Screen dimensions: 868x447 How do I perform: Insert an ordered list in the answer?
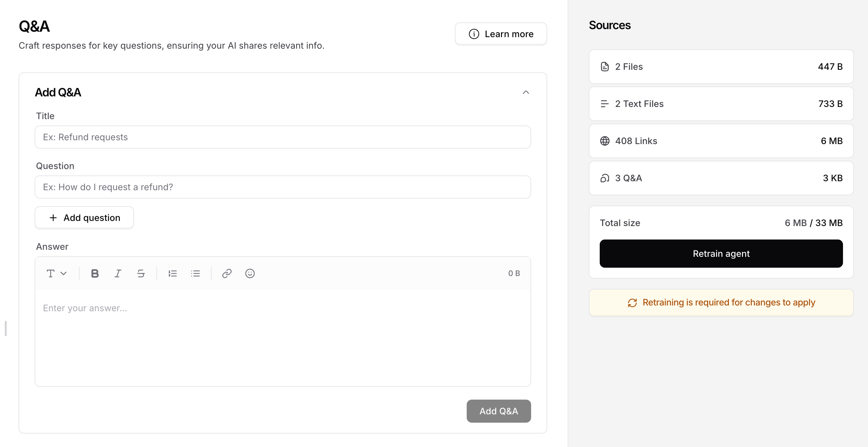172,273
